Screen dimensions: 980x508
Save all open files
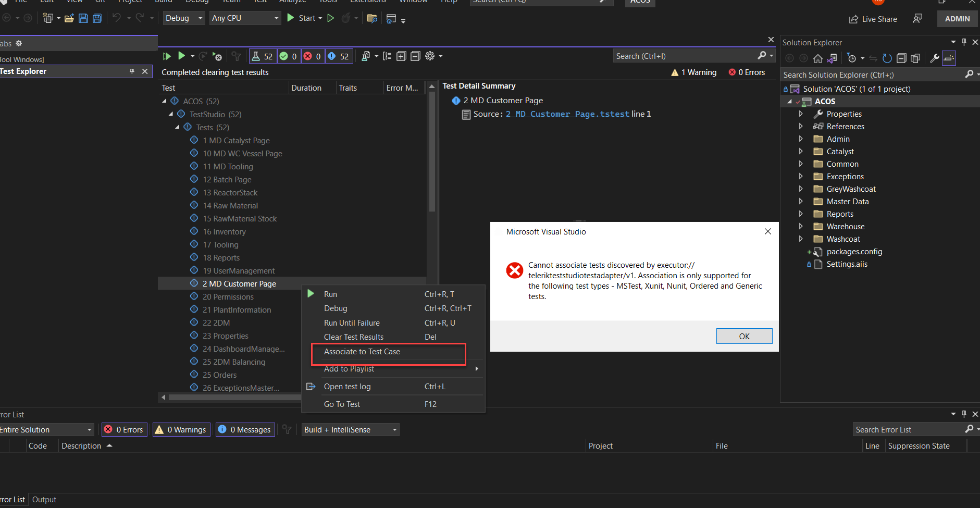click(x=97, y=18)
